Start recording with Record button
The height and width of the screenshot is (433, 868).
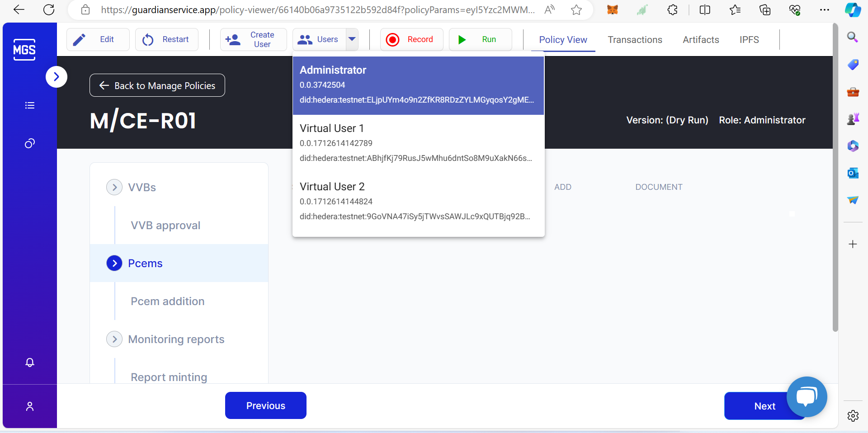tap(412, 39)
